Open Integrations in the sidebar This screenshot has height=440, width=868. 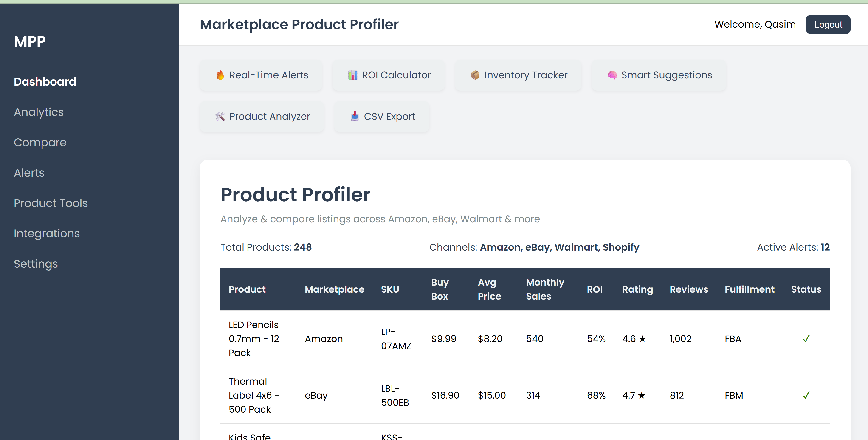(x=47, y=234)
